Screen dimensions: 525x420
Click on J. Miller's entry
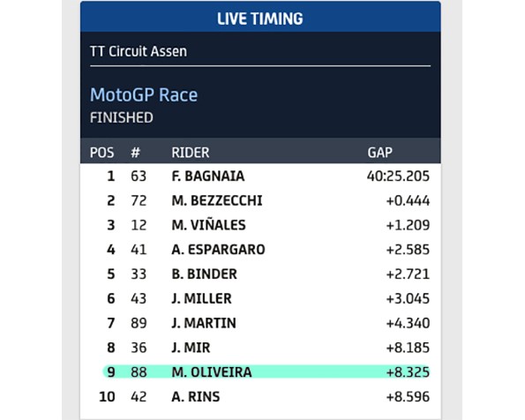point(260,298)
